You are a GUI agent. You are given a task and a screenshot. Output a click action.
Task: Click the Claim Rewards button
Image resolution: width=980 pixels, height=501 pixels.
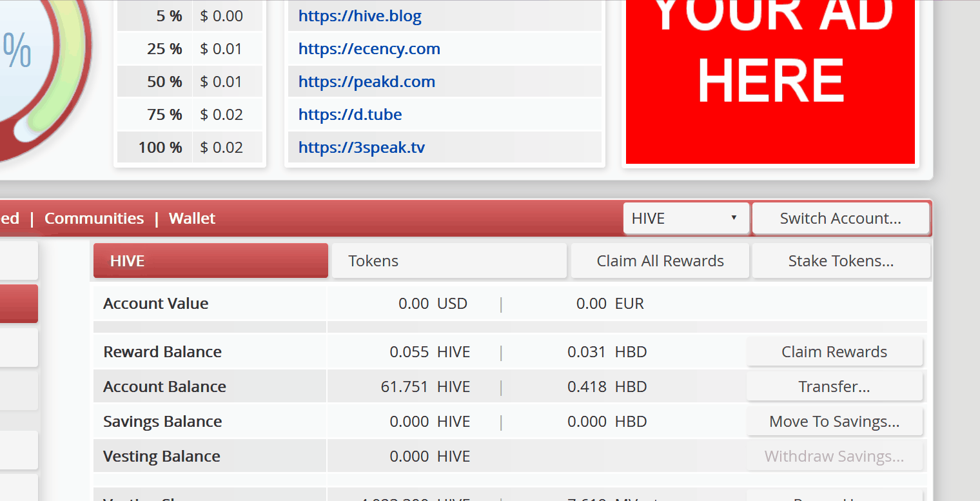point(835,352)
